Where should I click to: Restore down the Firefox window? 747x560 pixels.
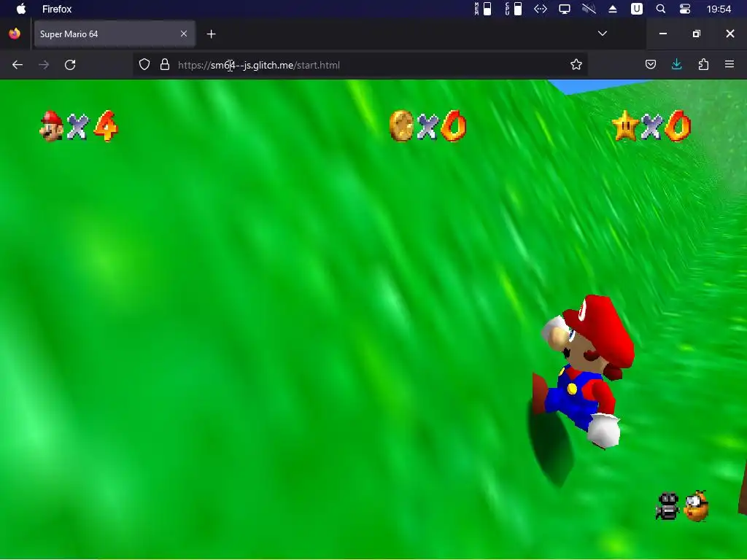697,34
